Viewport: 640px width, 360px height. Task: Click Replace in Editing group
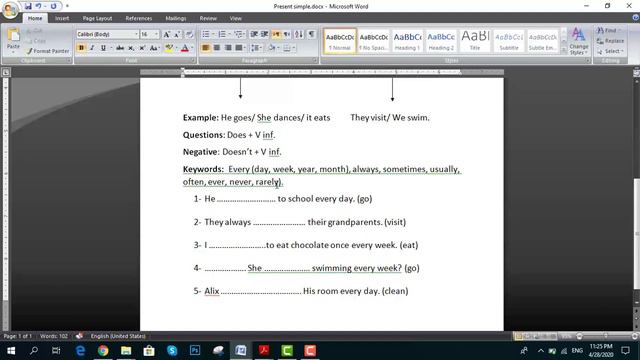610,41
